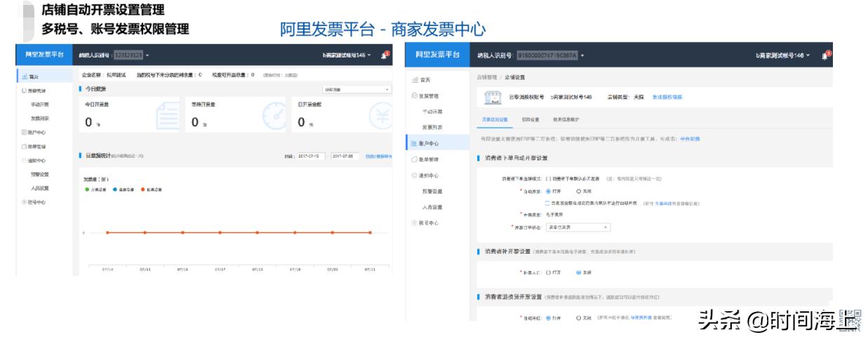
Task: Click the 平台切换 link
Action: [690, 139]
